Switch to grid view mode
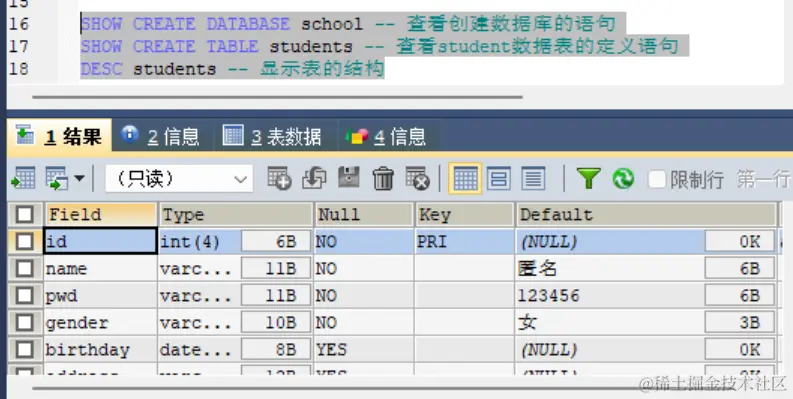Screen dimensions: 793x399 [465, 179]
